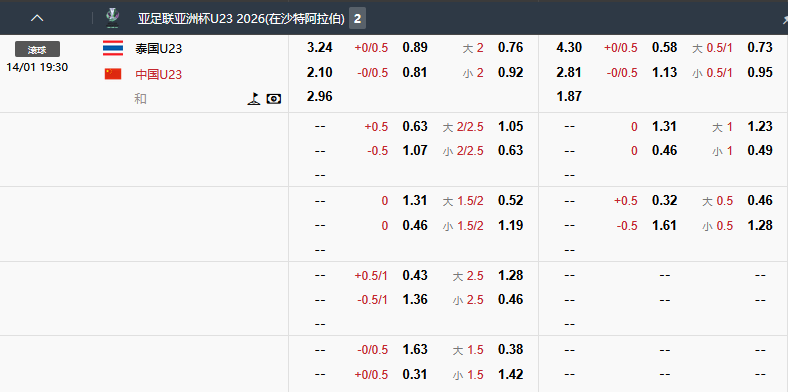Viewport: 788px width, 392px height.
Task: Select handicap odds 1.63
Action: 415,349
